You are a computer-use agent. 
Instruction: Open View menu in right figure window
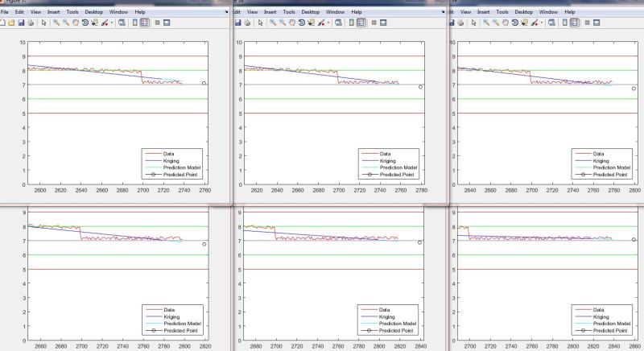pos(465,12)
